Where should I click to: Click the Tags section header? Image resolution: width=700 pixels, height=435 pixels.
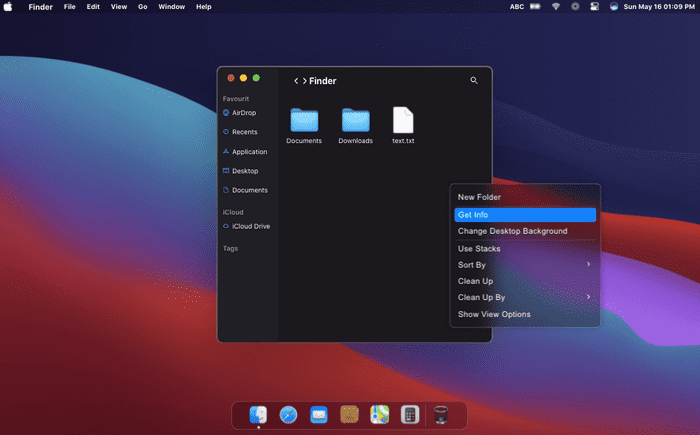tap(230, 248)
